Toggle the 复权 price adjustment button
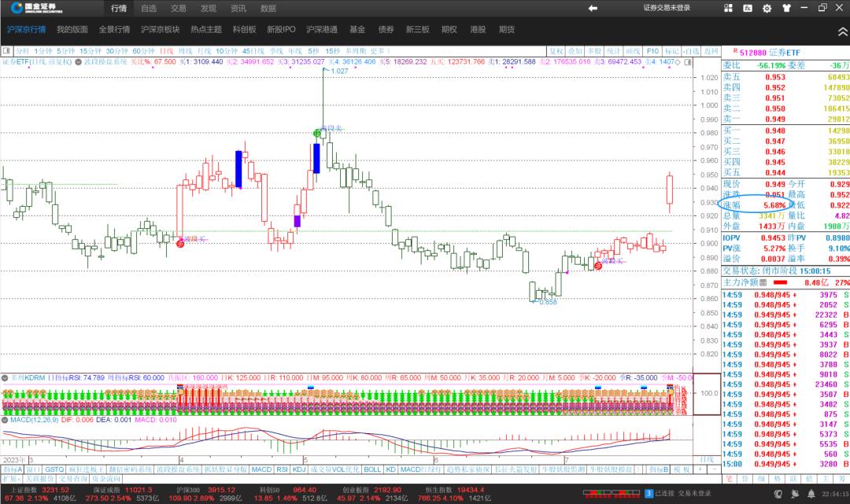 click(556, 50)
